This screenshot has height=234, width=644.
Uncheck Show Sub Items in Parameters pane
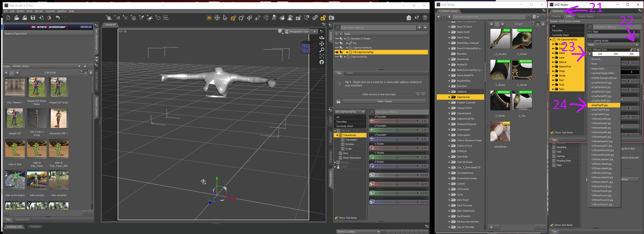tap(336, 218)
